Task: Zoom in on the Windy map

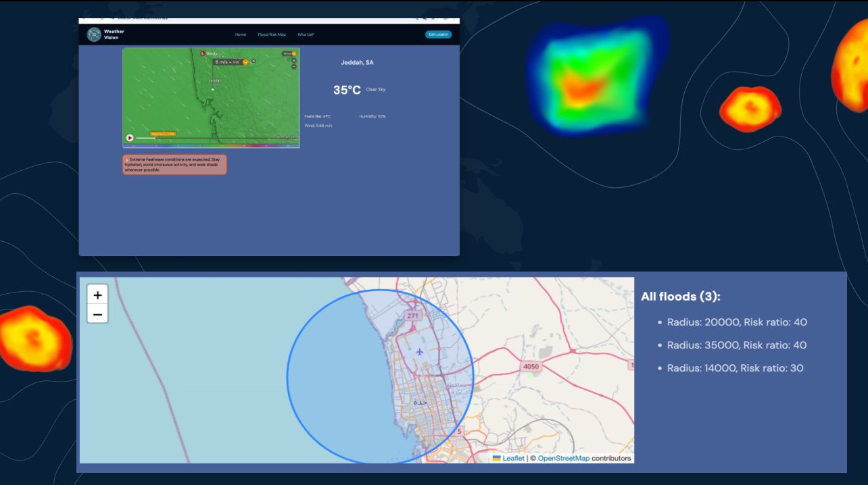Action: pyautogui.click(x=294, y=60)
